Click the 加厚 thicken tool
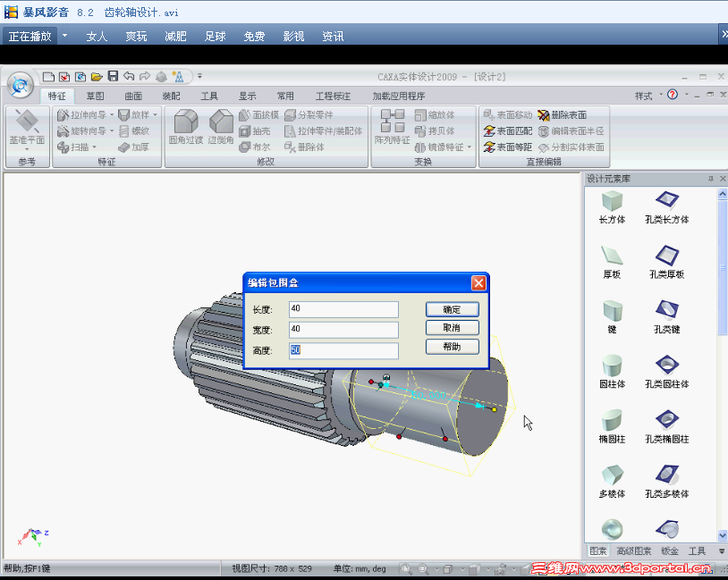The height and width of the screenshot is (580, 728). pyautogui.click(x=134, y=147)
